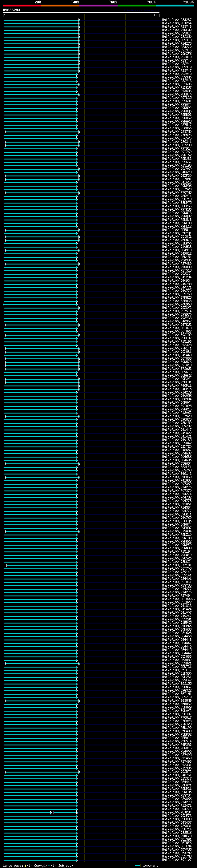
Task: Select the UniRef100_A5C4U9 label
Action: 177,731
